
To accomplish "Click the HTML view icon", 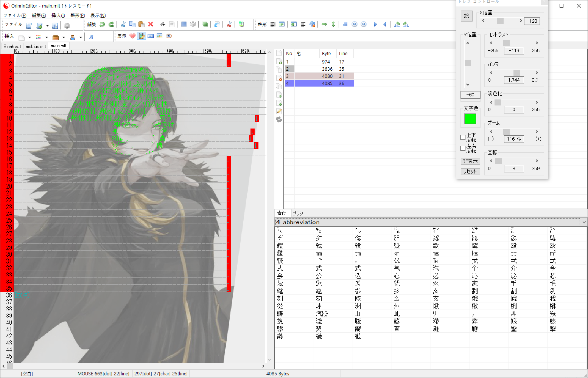I will pyautogui.click(x=151, y=36).
